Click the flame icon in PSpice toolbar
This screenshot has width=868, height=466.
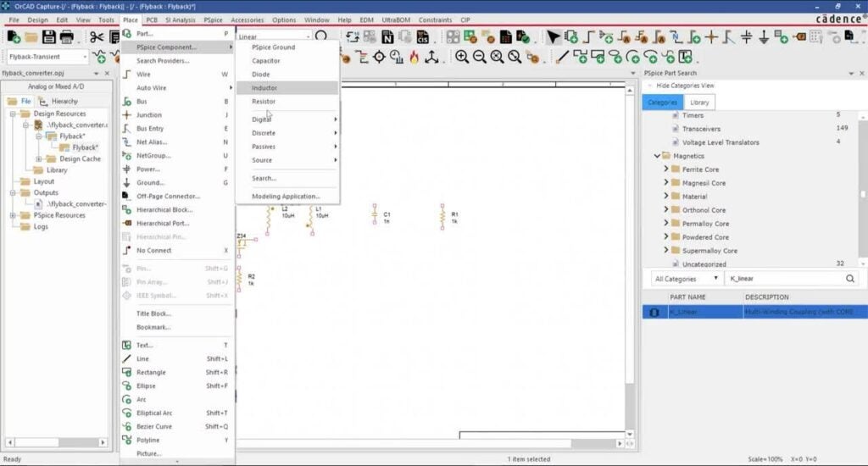(414, 57)
